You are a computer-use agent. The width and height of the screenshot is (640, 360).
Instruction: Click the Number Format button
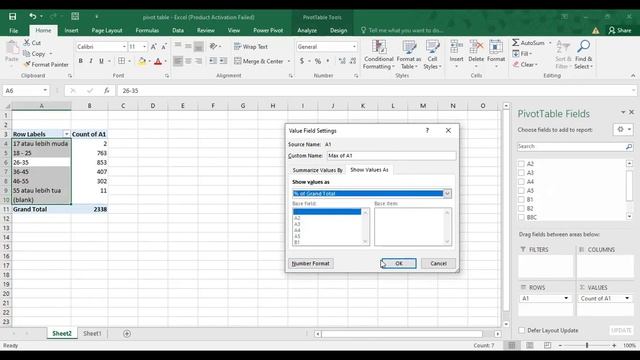[x=311, y=263]
